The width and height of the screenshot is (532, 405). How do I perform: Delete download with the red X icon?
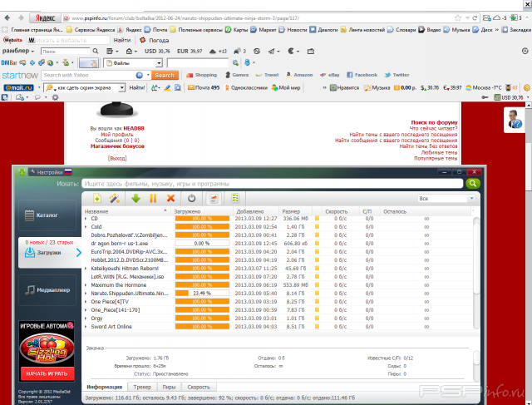170,199
